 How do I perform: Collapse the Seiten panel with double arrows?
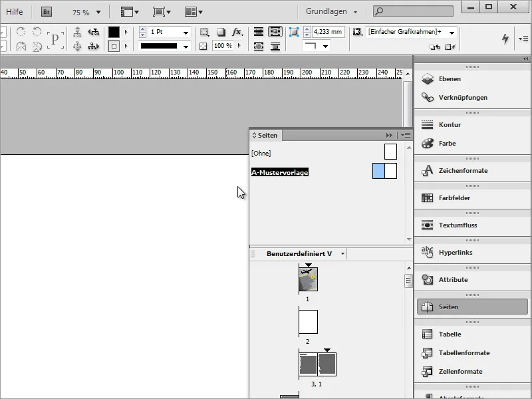click(389, 136)
